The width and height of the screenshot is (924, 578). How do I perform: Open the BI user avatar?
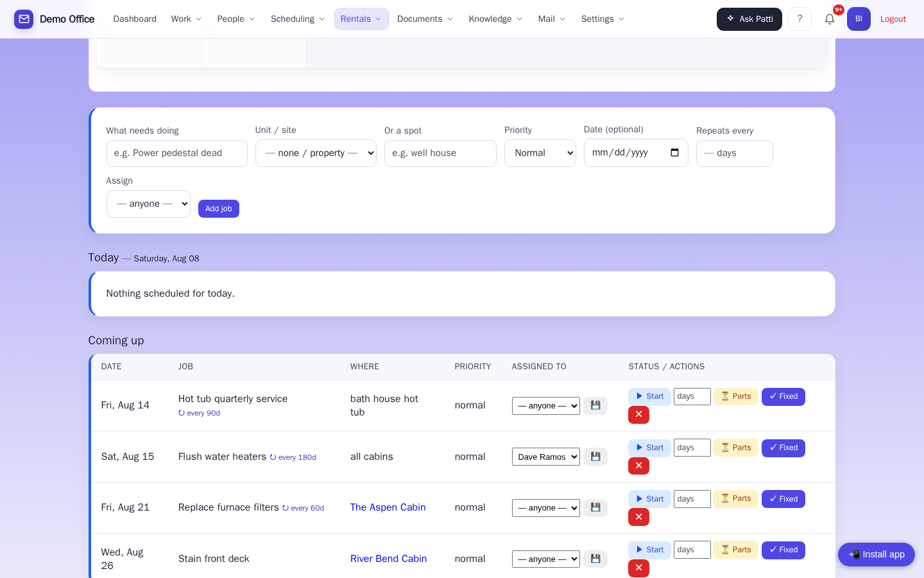(859, 19)
